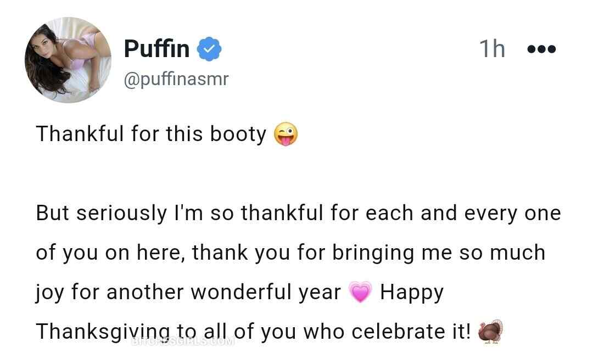Click the Puffin display name

(x=156, y=49)
